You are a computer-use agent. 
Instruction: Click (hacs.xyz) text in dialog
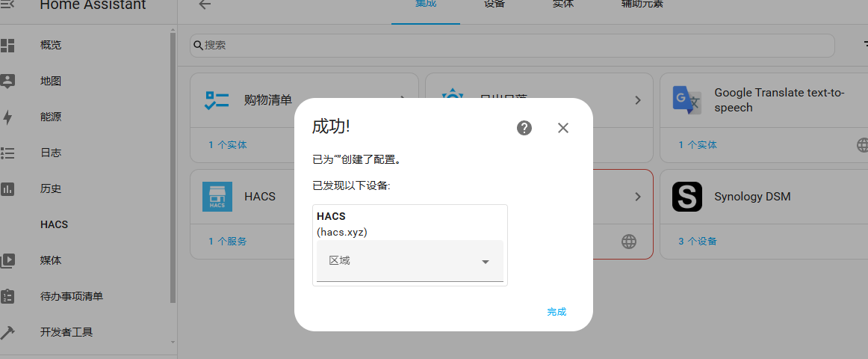342,232
